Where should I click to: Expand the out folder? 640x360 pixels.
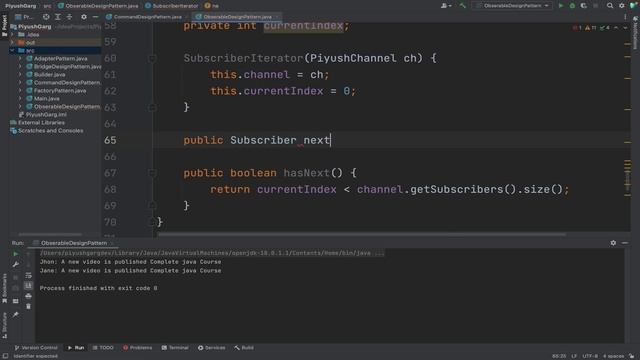click(x=12, y=42)
